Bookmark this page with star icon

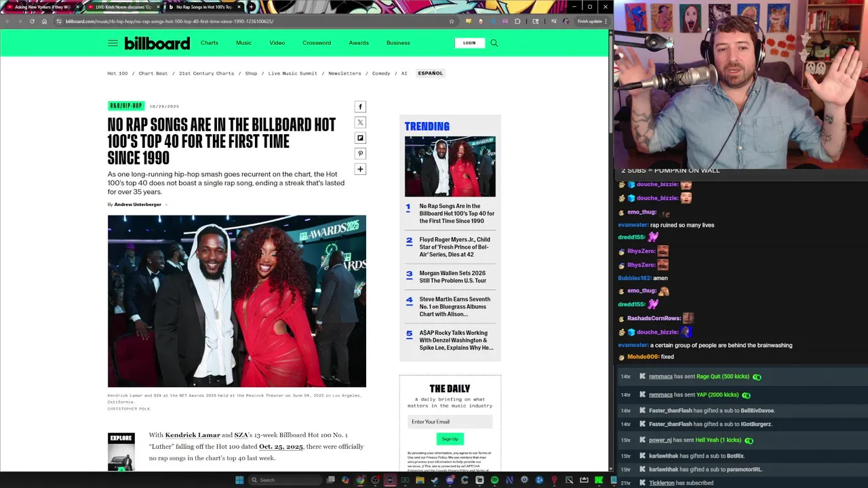(x=452, y=21)
